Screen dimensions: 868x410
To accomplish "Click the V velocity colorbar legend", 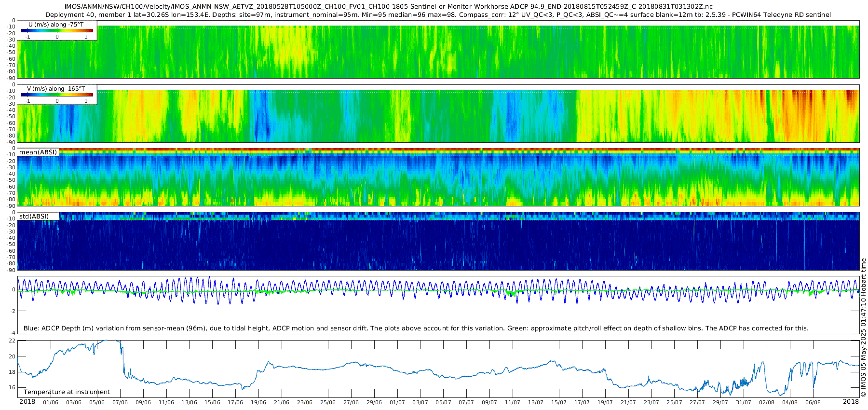I will click(x=57, y=95).
